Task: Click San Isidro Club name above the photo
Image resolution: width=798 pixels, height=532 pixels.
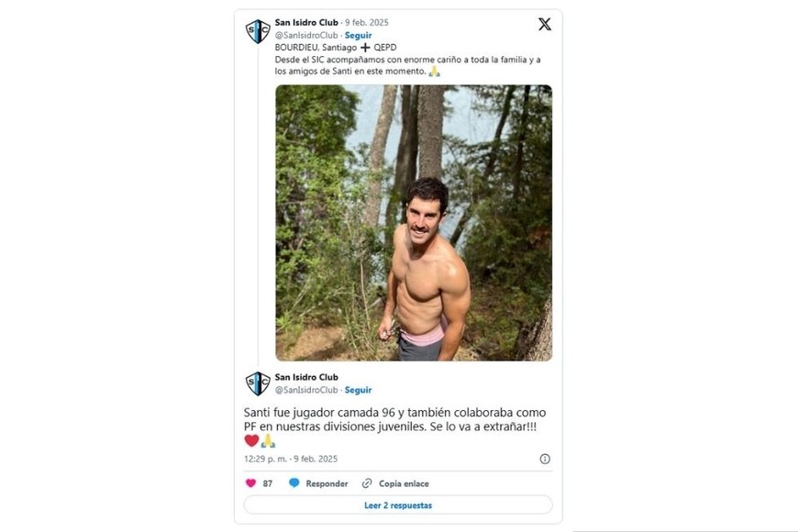Action: coord(306,22)
